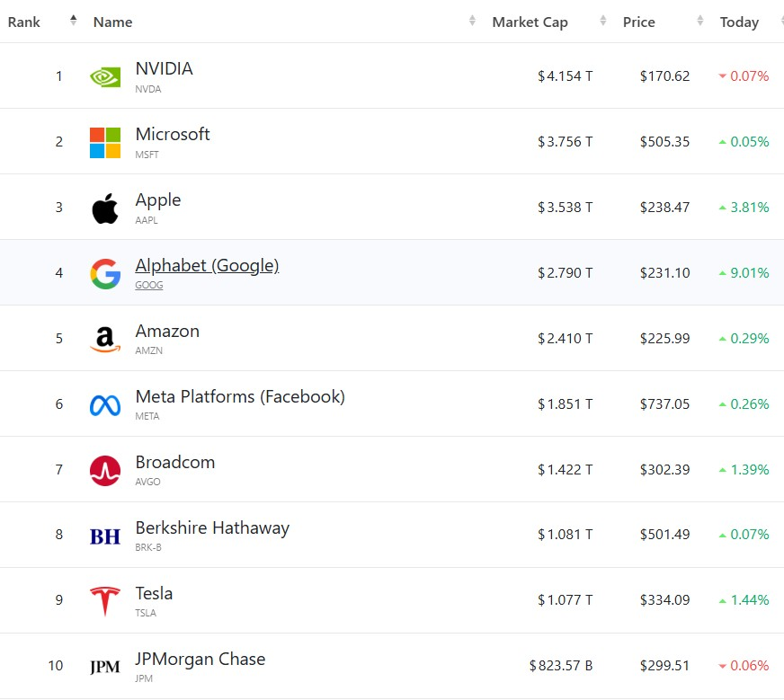Select the $1.081 T market cap value
Viewport: 784px width, 700px height.
[565, 535]
